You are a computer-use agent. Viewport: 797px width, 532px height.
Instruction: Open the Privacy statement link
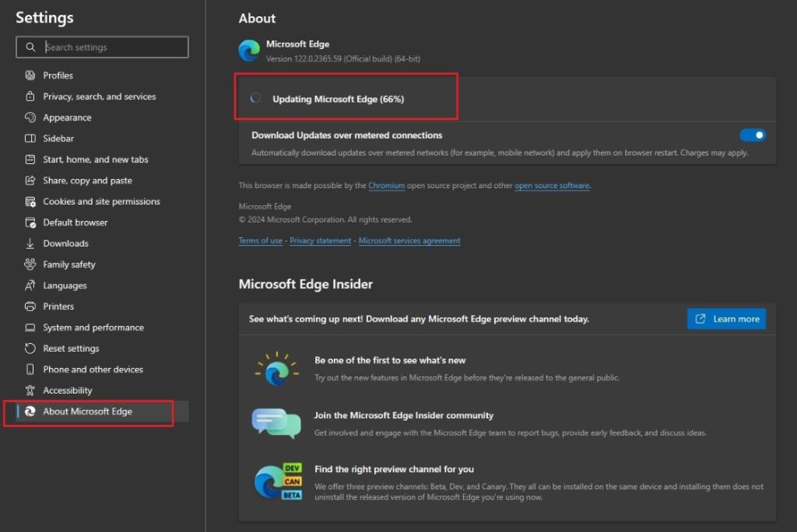pos(320,241)
